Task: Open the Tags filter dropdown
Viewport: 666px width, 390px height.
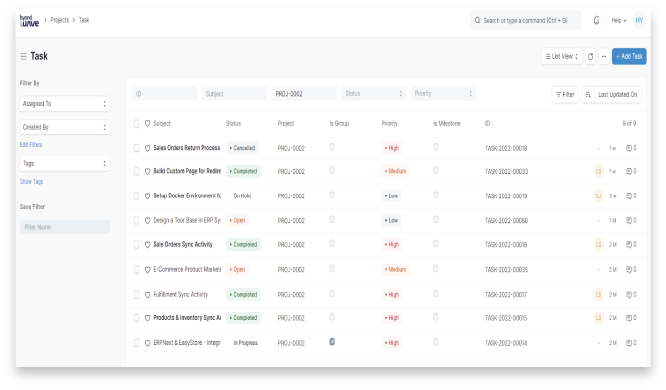Action: pos(65,164)
